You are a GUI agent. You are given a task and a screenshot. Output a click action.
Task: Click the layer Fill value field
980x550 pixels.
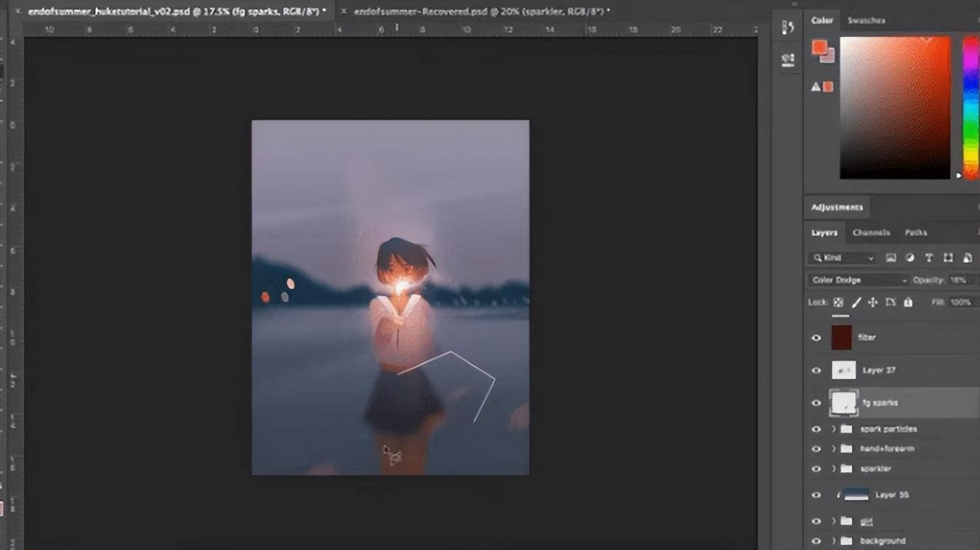(960, 303)
